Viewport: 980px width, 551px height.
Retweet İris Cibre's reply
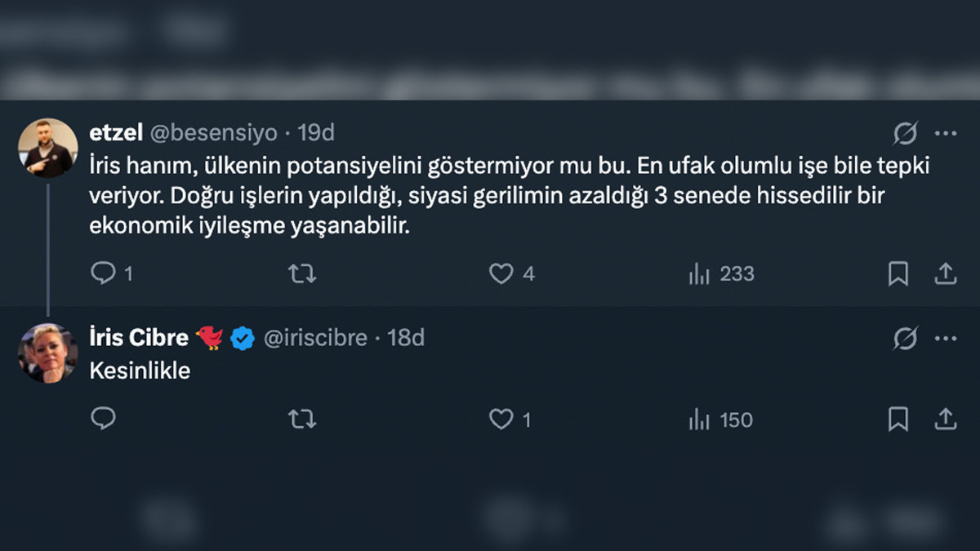tap(302, 420)
